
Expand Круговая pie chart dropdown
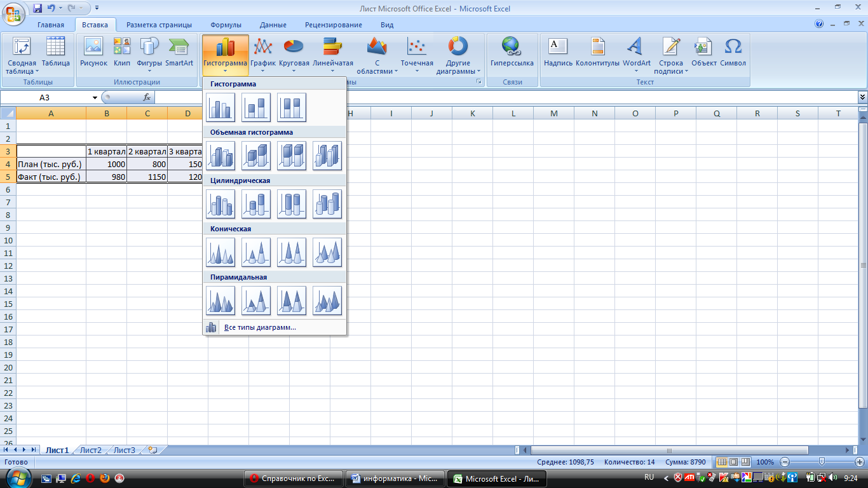(x=294, y=56)
